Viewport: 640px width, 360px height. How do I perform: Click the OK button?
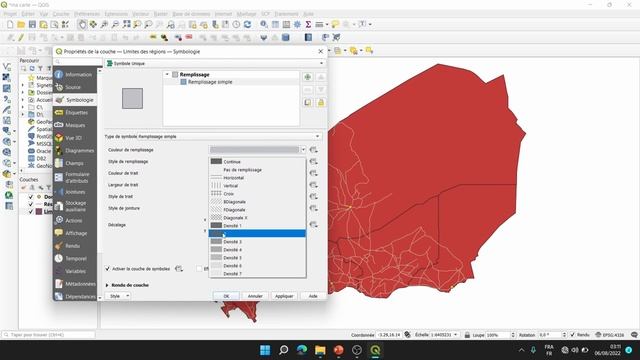click(226, 296)
